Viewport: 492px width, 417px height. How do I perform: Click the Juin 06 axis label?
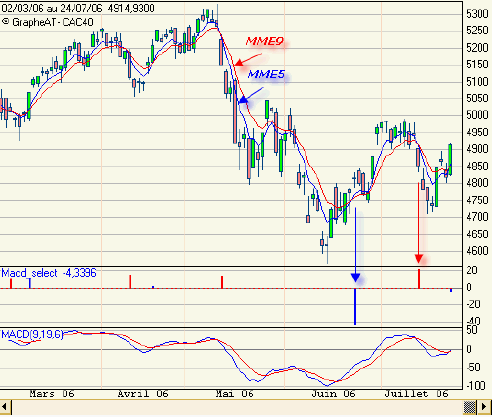[x=333, y=394]
